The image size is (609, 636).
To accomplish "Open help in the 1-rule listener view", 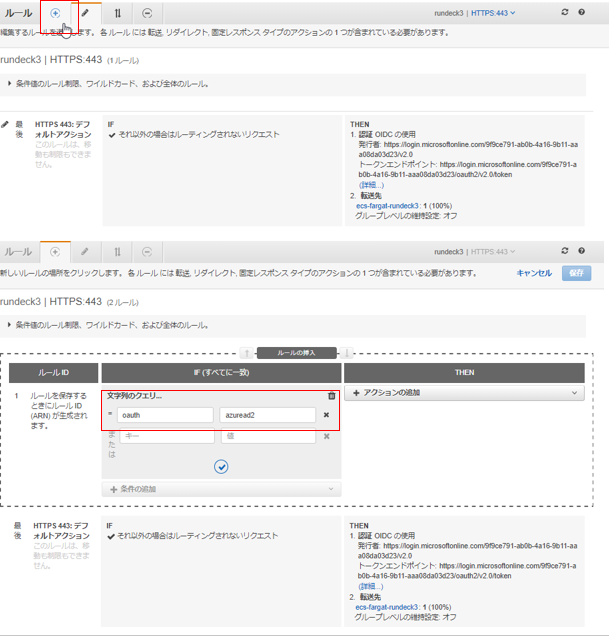I will tap(581, 12).
